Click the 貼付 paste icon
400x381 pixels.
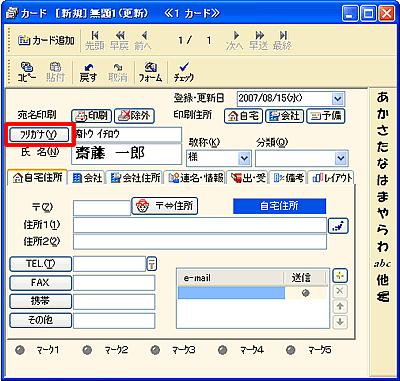[x=55, y=72]
